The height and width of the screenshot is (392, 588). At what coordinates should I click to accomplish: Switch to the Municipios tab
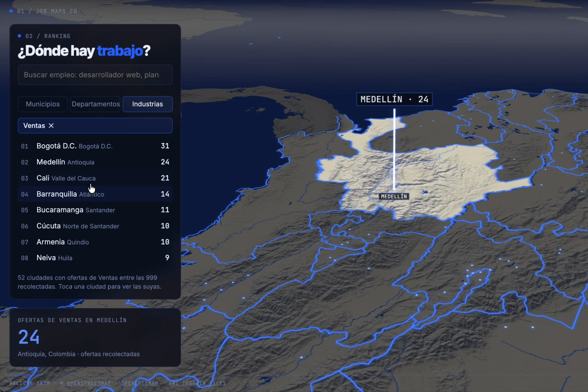(x=43, y=104)
